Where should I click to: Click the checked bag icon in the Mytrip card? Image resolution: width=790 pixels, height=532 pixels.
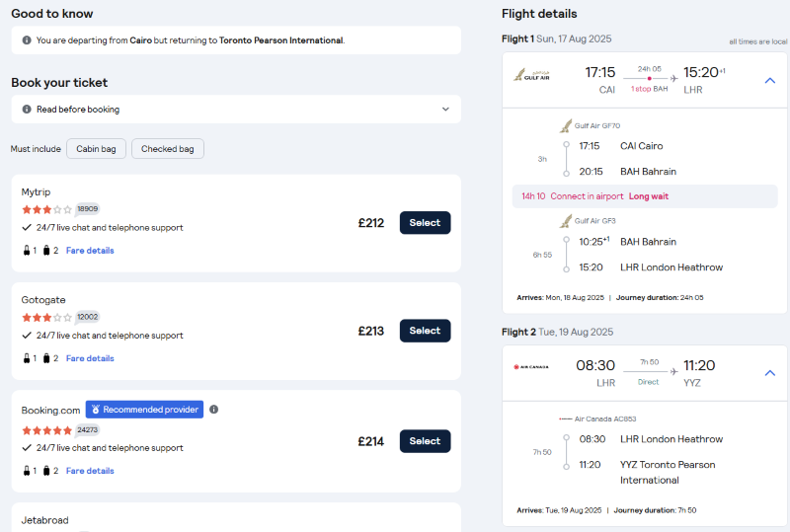(x=46, y=251)
